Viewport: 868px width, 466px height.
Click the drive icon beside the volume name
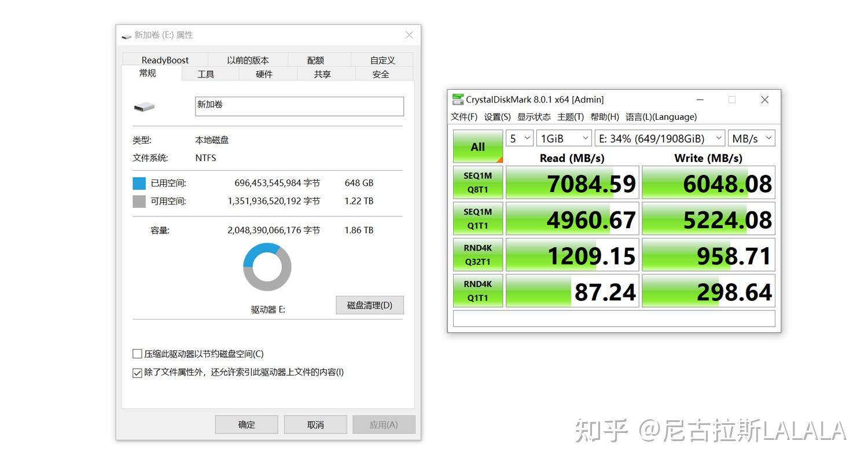point(144,107)
